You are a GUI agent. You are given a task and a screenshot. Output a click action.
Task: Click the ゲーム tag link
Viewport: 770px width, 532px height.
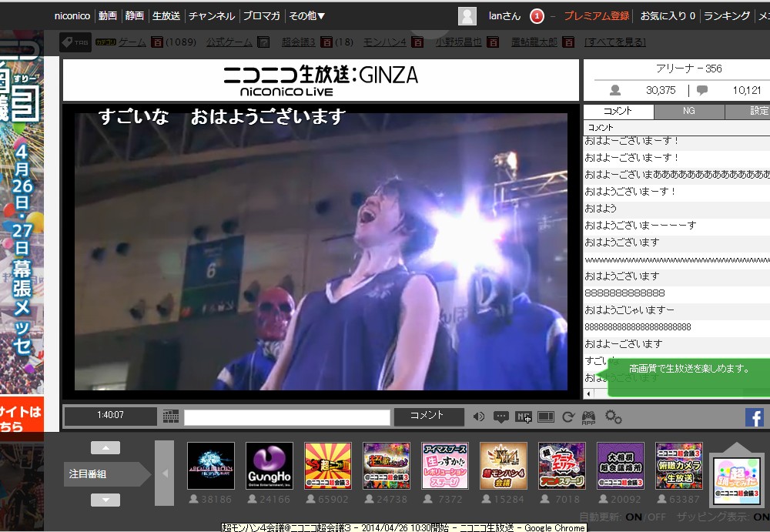click(132, 42)
